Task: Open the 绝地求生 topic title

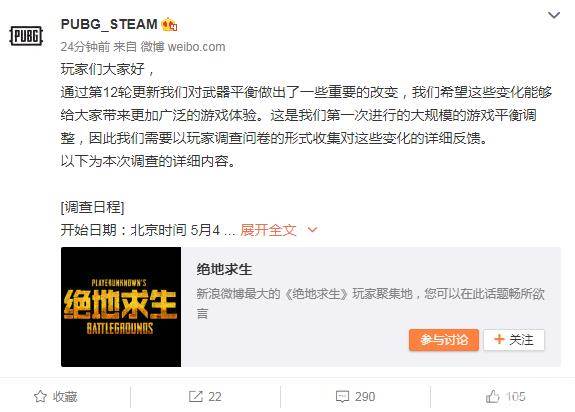Action: [224, 269]
